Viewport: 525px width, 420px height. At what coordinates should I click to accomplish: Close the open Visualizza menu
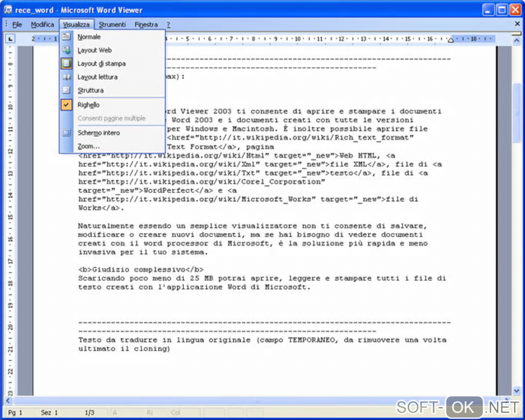(x=76, y=25)
